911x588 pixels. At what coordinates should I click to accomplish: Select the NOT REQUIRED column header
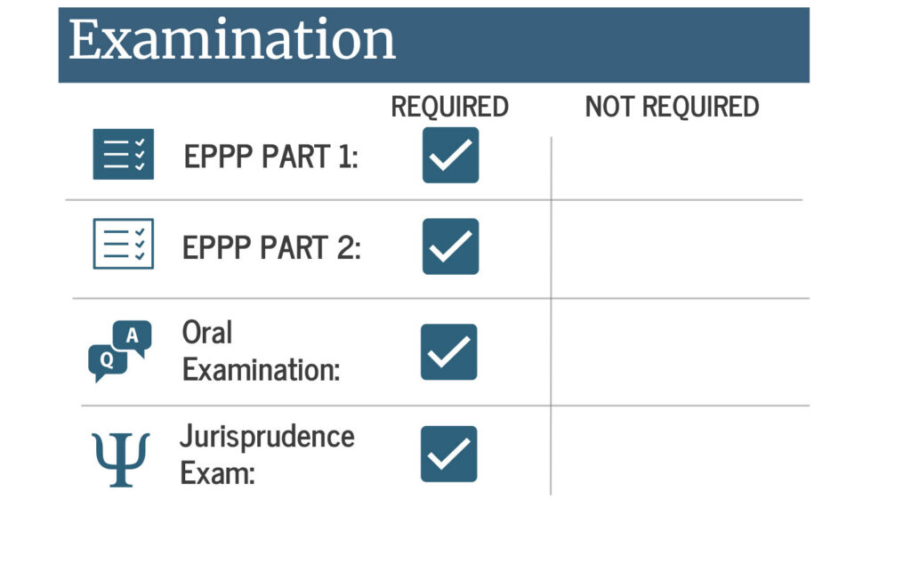tap(673, 107)
